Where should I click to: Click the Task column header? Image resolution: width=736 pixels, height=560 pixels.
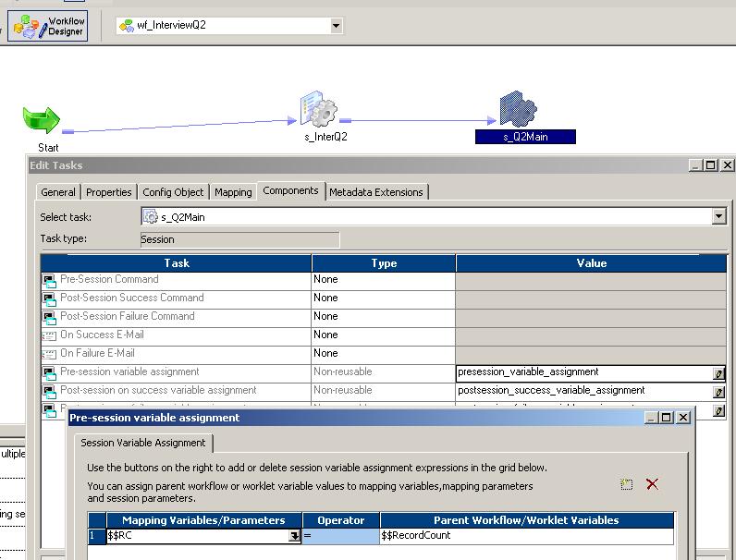[176, 263]
